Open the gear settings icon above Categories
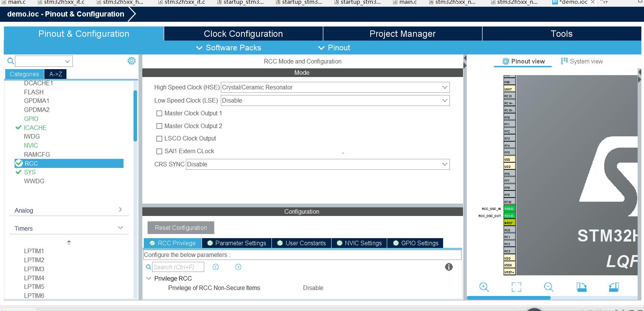The image size is (644, 311). (131, 61)
